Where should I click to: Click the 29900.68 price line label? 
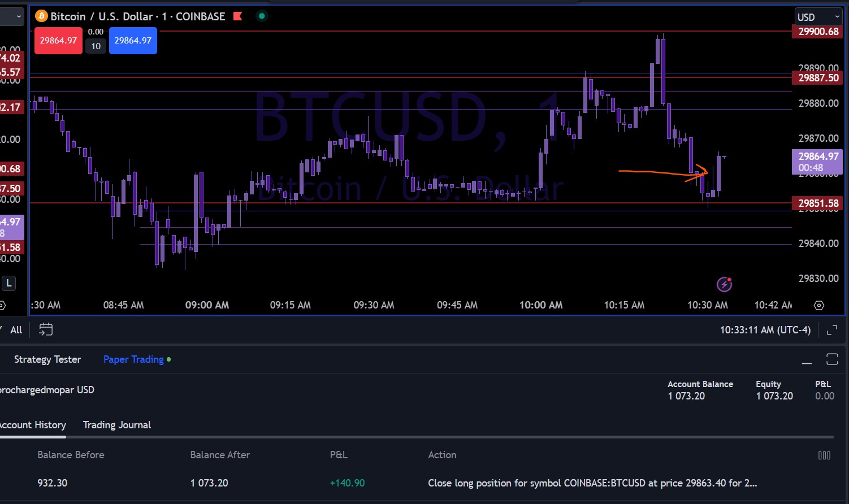818,32
